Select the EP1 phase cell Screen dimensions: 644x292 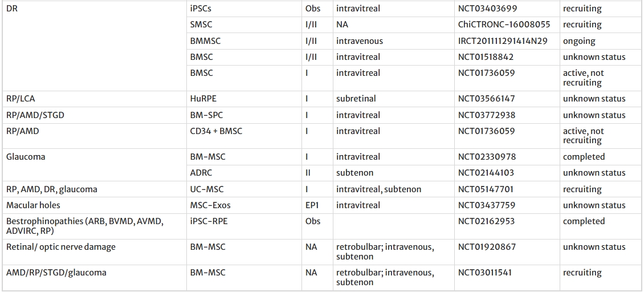pyautogui.click(x=312, y=205)
